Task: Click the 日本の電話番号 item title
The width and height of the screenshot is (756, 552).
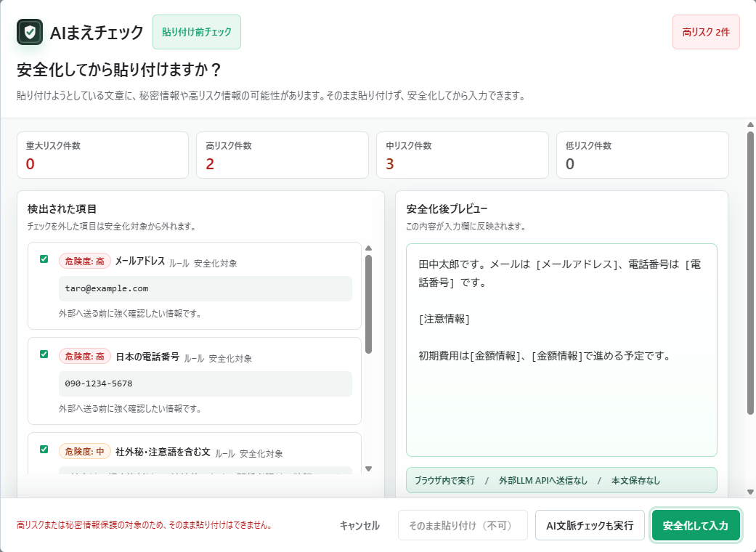Action: 147,357
